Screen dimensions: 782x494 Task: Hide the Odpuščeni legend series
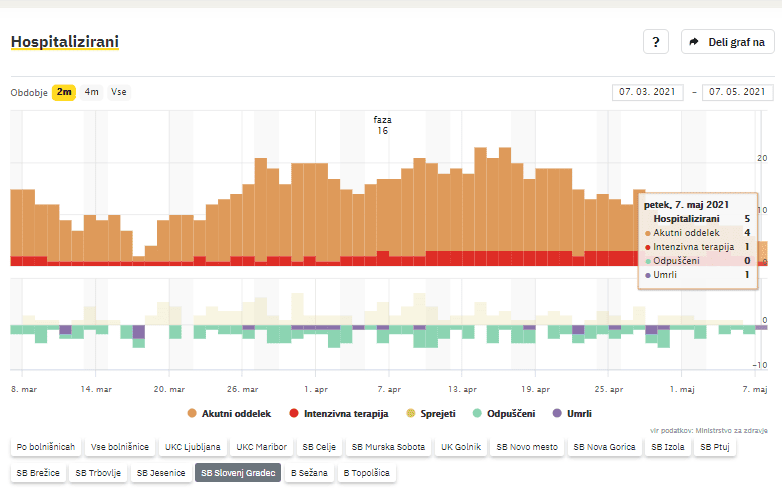click(x=505, y=413)
